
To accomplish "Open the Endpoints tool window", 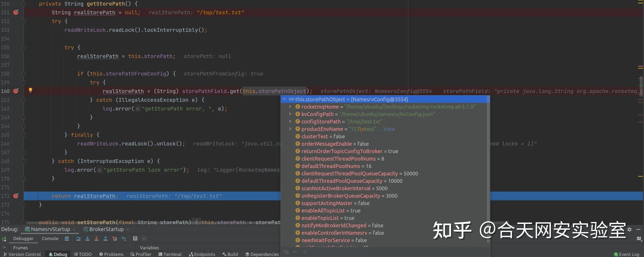I will (x=202, y=254).
